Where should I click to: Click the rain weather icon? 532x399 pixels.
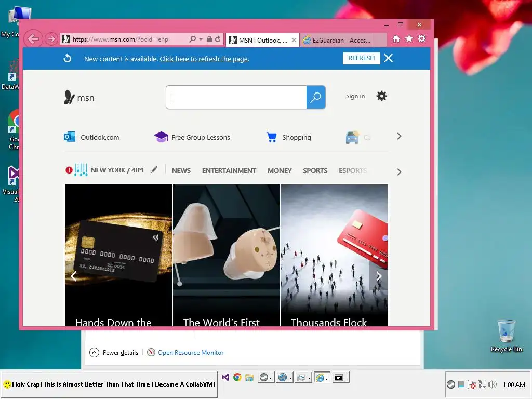(81, 170)
